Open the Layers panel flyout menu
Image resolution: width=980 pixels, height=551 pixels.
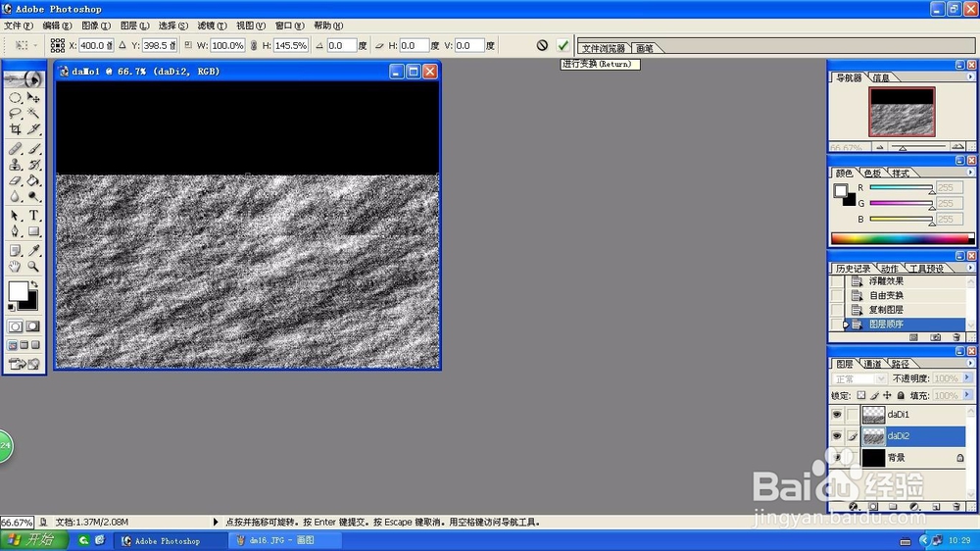click(x=970, y=363)
